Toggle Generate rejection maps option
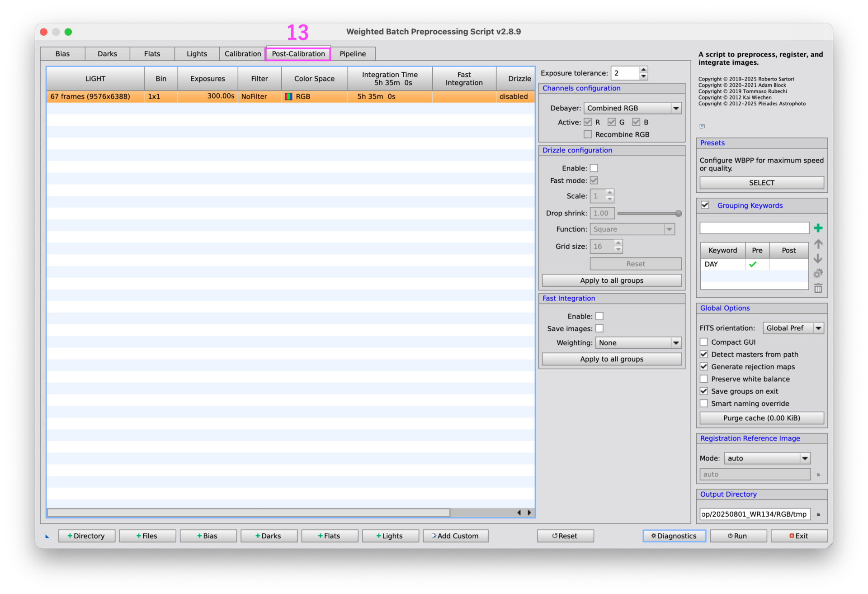The image size is (868, 594). (x=704, y=367)
